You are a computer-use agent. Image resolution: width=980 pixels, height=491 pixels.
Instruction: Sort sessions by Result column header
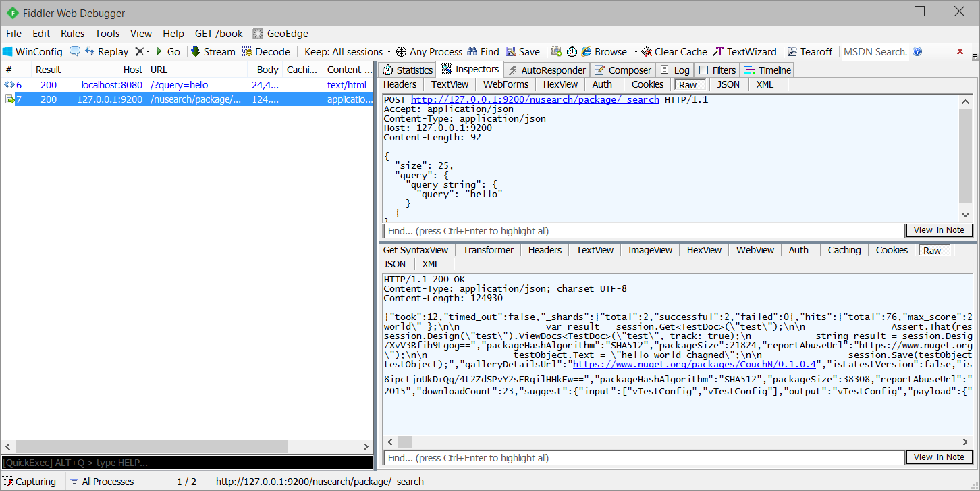click(49, 70)
